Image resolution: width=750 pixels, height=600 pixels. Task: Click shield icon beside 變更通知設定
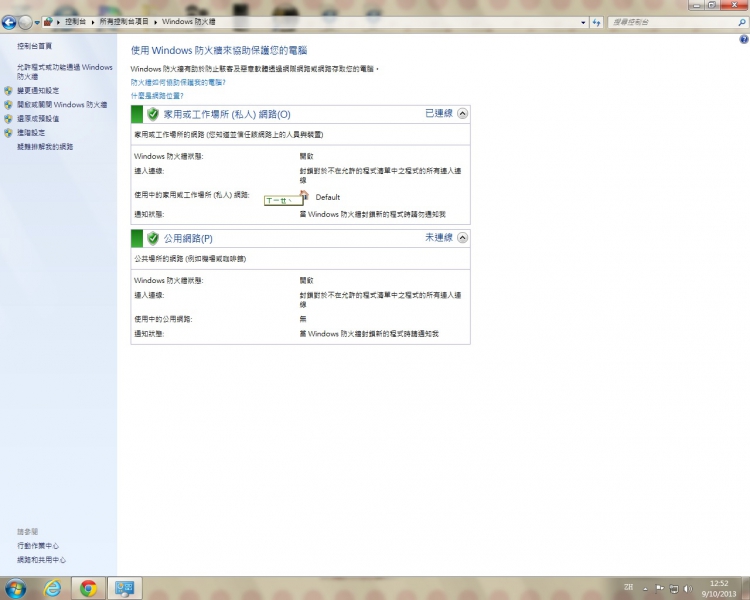pyautogui.click(x=8, y=90)
